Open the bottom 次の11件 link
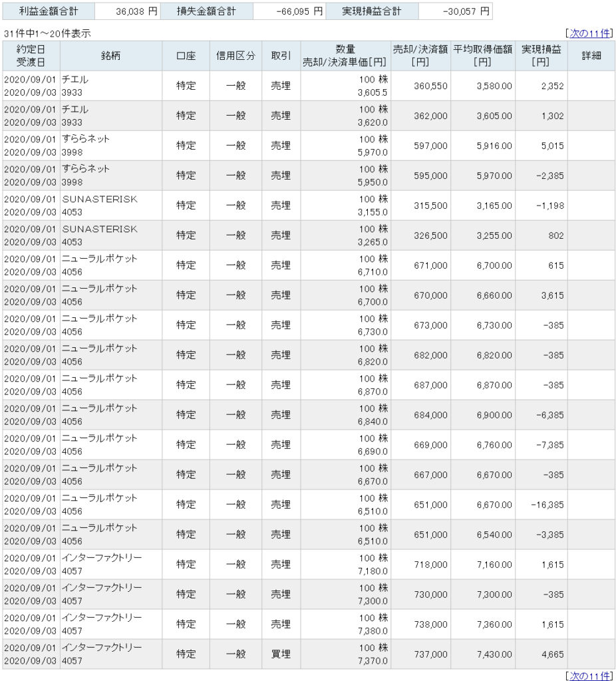616x681 pixels. [589, 676]
